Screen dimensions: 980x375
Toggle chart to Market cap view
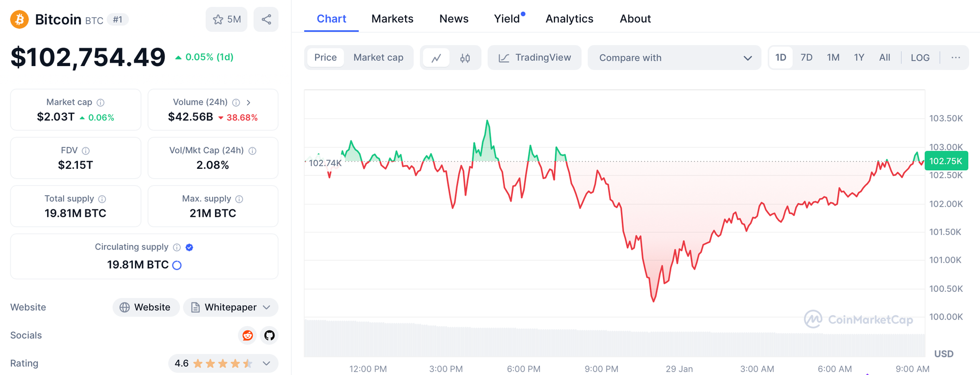point(378,58)
